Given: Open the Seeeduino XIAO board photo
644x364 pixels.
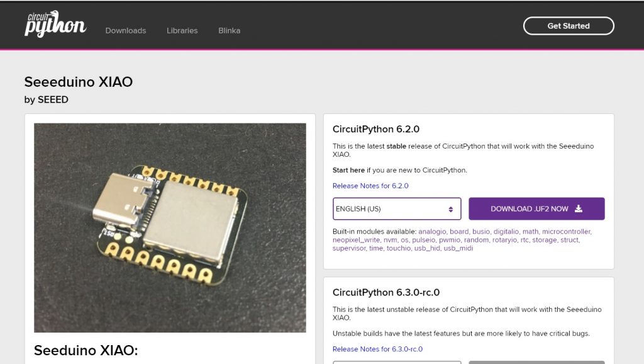Looking at the screenshot, I should coord(170,227).
